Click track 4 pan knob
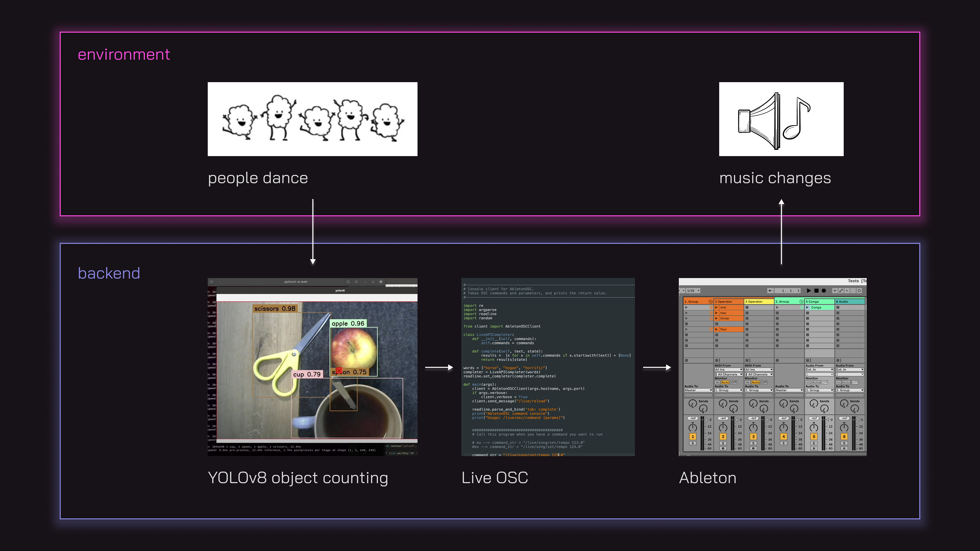This screenshot has width=980, height=551. tap(783, 428)
